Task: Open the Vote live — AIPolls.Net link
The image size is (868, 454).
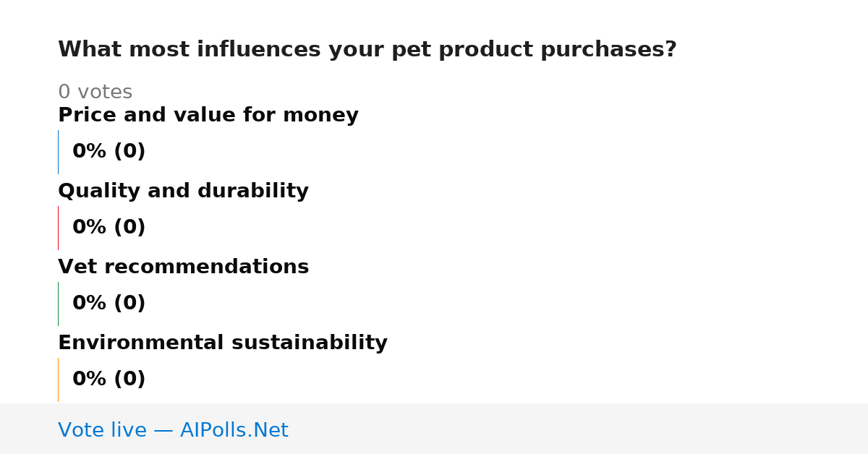Action: [x=173, y=431]
